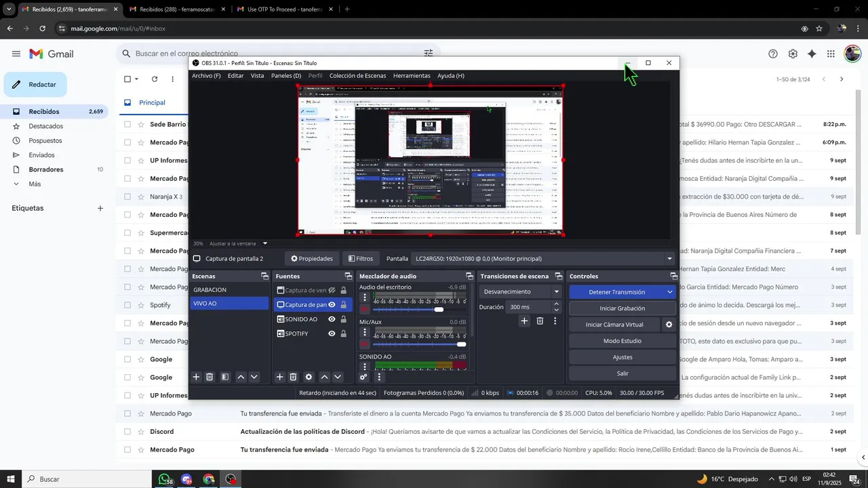The height and width of the screenshot is (488, 868).
Task: Open Gmail select-all dropdown arrow
Action: pyautogui.click(x=136, y=79)
